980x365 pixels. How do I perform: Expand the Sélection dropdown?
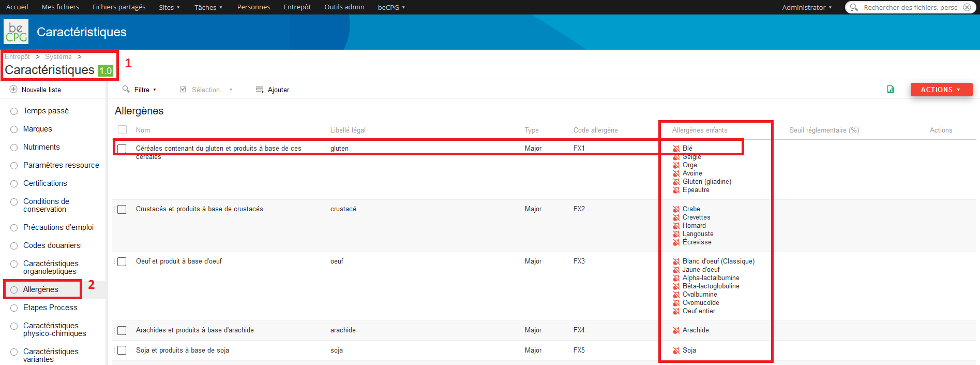(231, 90)
